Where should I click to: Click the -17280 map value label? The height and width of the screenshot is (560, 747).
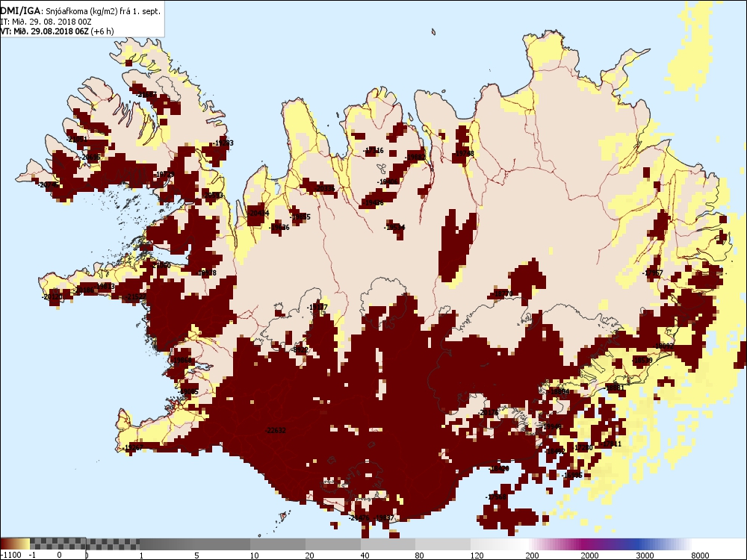583,447
